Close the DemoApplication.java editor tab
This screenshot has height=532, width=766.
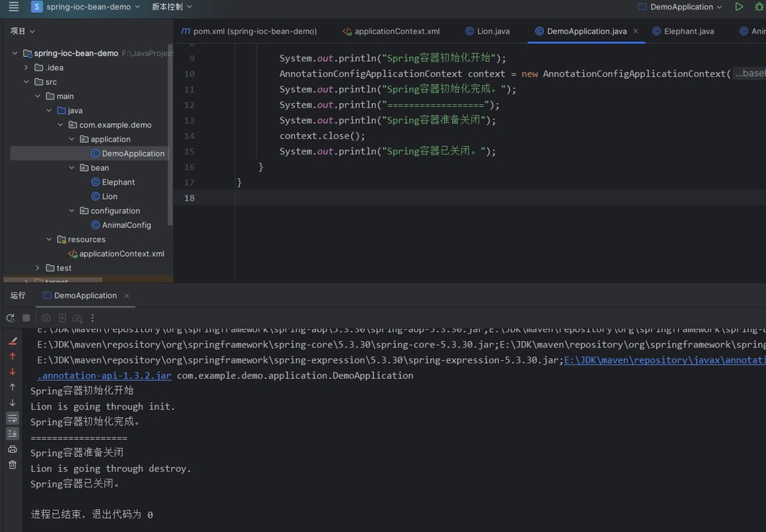[636, 31]
